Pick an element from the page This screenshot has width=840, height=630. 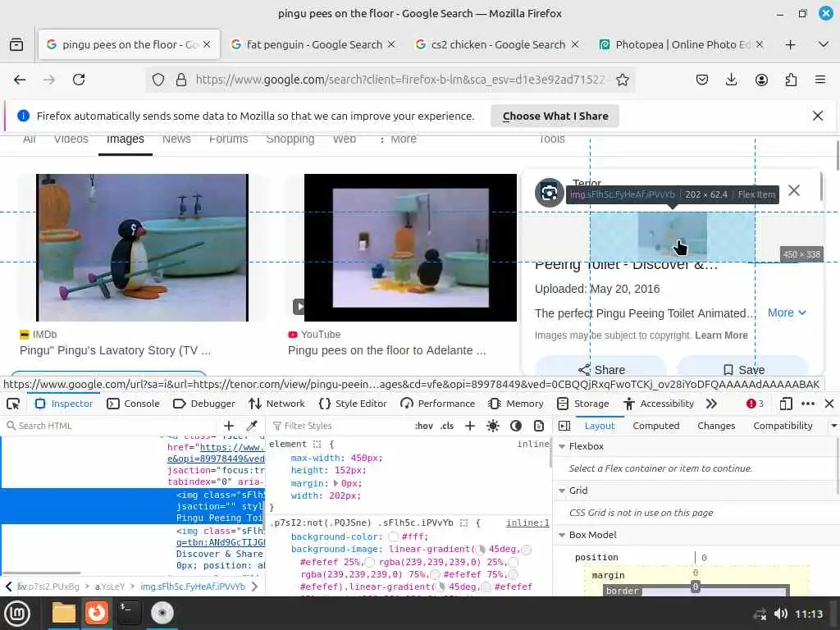tap(13, 404)
